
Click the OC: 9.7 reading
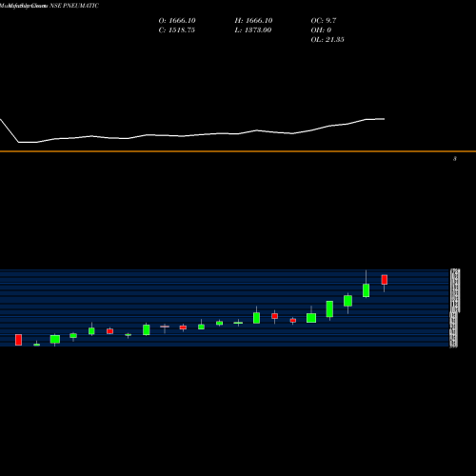coord(324,21)
